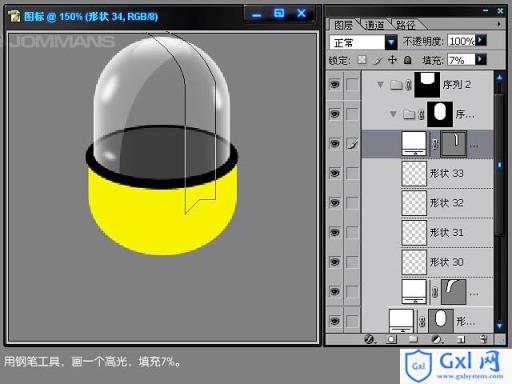This screenshot has height=384, width=512.
Task: Click the document icon in the 图标 window title bar
Action: [x=14, y=16]
